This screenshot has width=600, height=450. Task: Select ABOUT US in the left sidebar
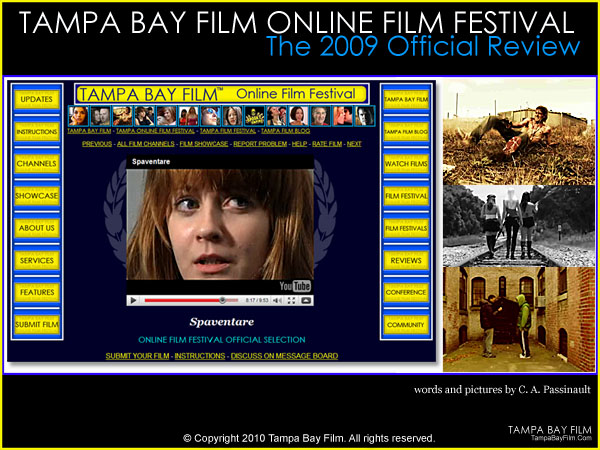point(37,228)
